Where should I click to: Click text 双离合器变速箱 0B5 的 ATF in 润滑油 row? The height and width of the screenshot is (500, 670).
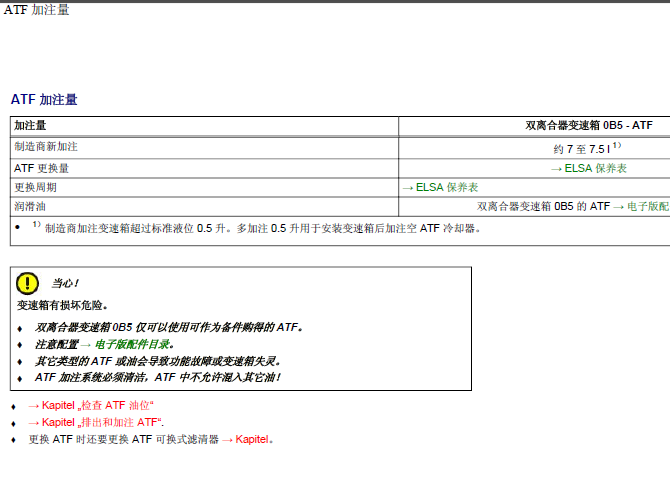[x=544, y=206]
